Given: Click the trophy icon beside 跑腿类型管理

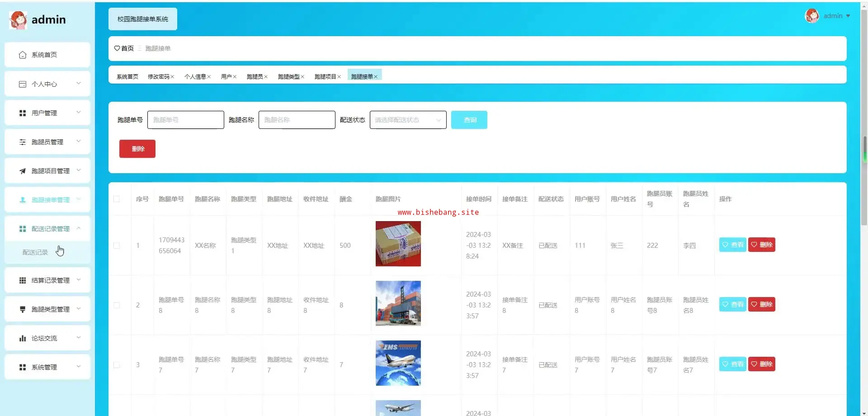Looking at the screenshot, I should 23,309.
